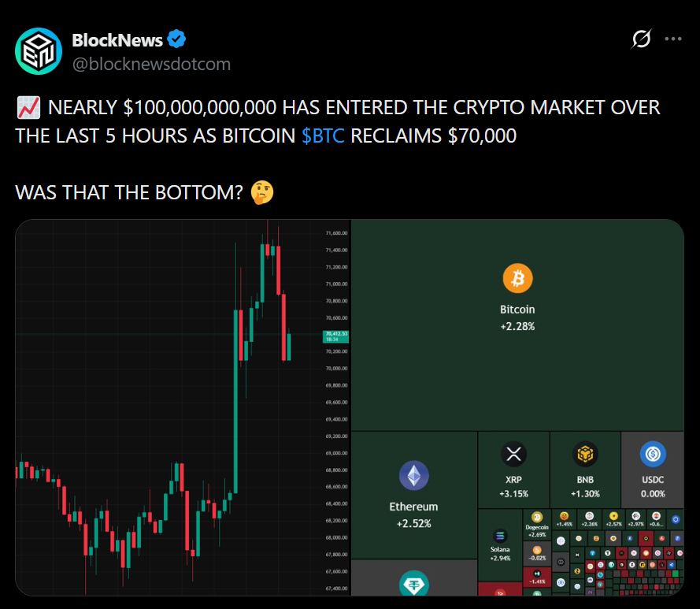Click the thinking face emoji
The width and height of the screenshot is (700, 609).
[x=261, y=192]
